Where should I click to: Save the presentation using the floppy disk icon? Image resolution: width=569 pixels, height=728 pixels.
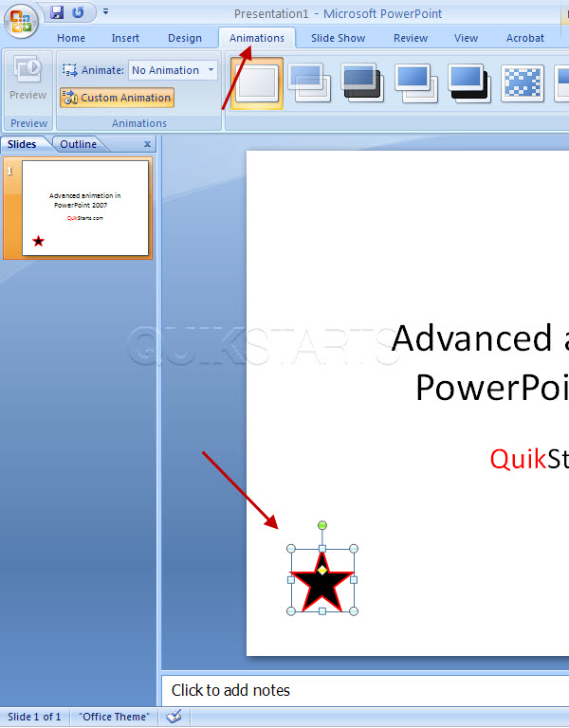pos(57,12)
